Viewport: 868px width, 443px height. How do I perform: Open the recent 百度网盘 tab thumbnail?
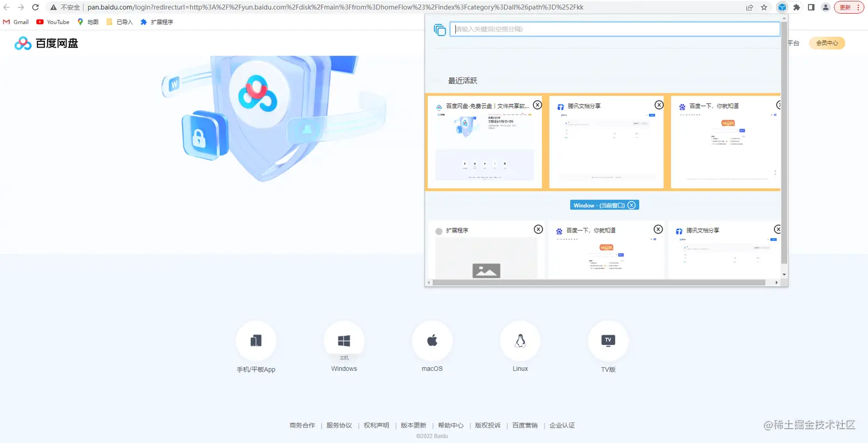click(485, 148)
